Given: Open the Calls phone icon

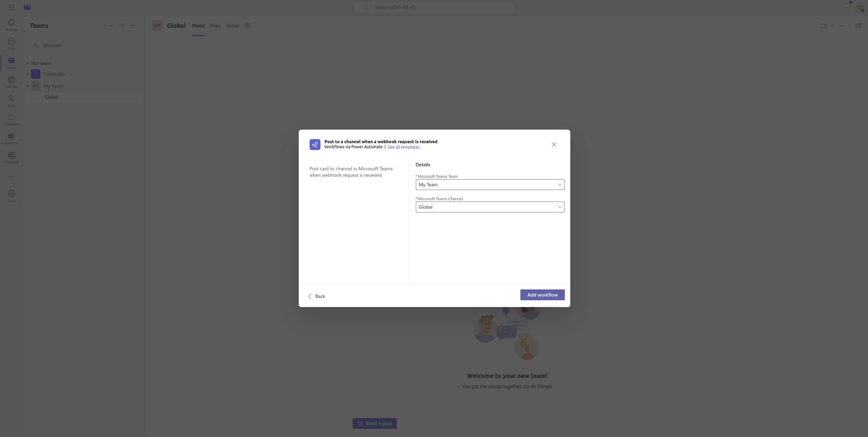Looking at the screenshot, I should coord(11,99).
